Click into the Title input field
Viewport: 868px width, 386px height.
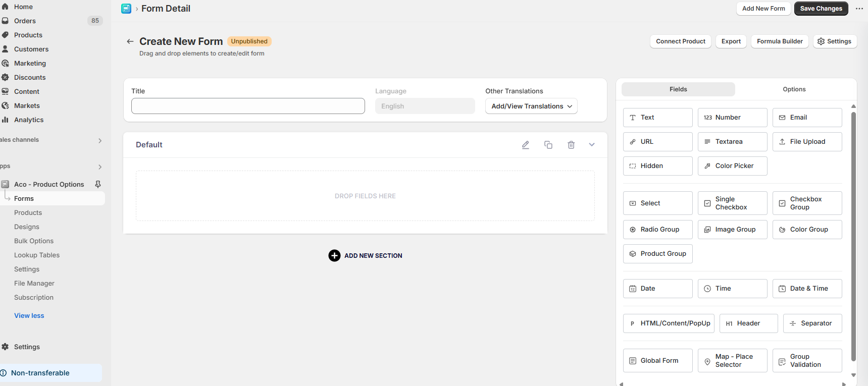tap(248, 106)
